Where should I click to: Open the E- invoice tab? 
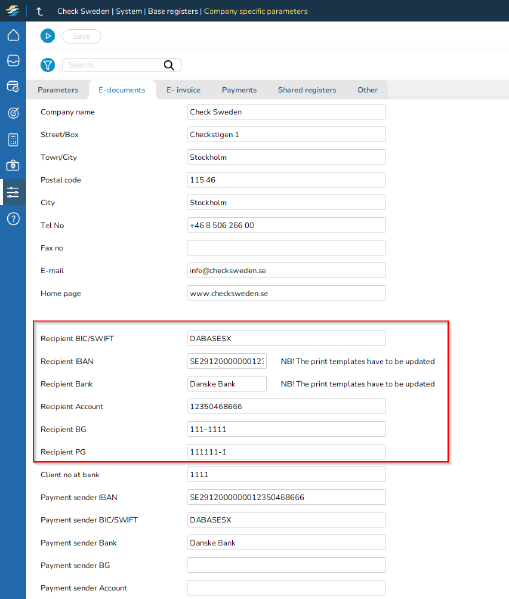[183, 90]
